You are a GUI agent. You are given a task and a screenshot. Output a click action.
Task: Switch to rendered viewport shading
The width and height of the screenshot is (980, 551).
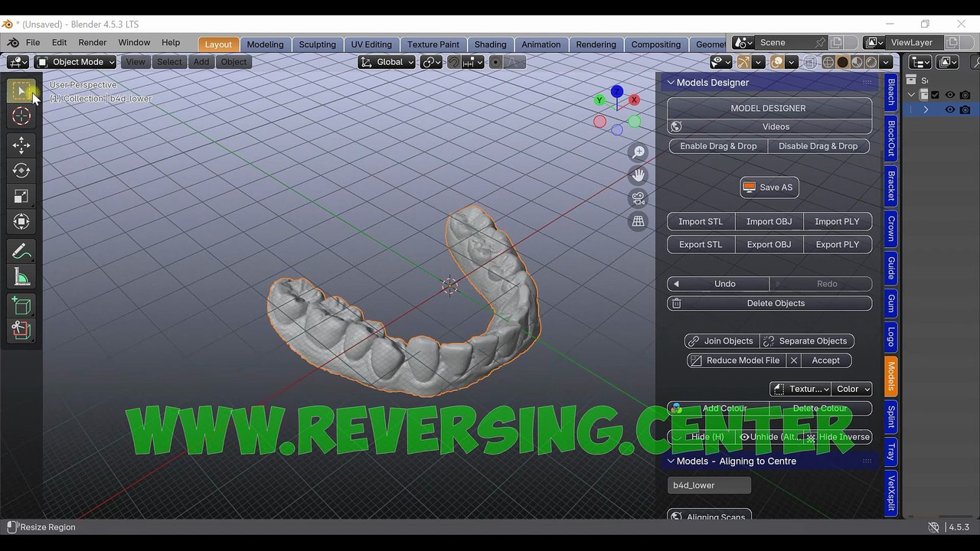(871, 63)
